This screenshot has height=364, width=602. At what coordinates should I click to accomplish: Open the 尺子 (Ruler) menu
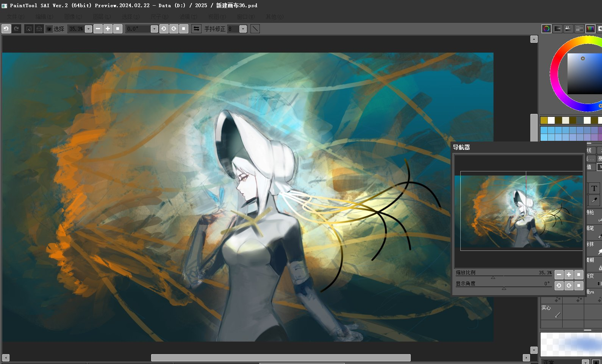click(x=159, y=17)
